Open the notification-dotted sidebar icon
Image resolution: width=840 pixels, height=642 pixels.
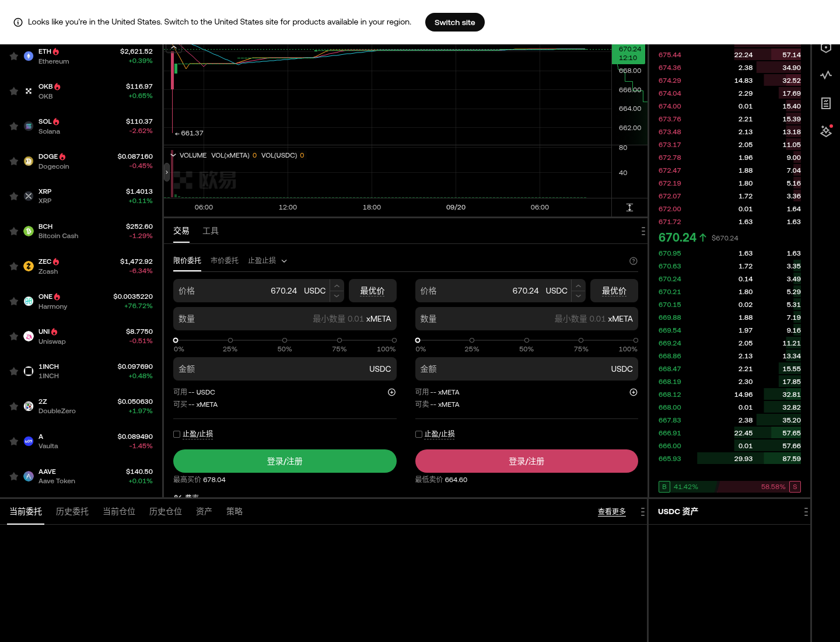click(826, 131)
